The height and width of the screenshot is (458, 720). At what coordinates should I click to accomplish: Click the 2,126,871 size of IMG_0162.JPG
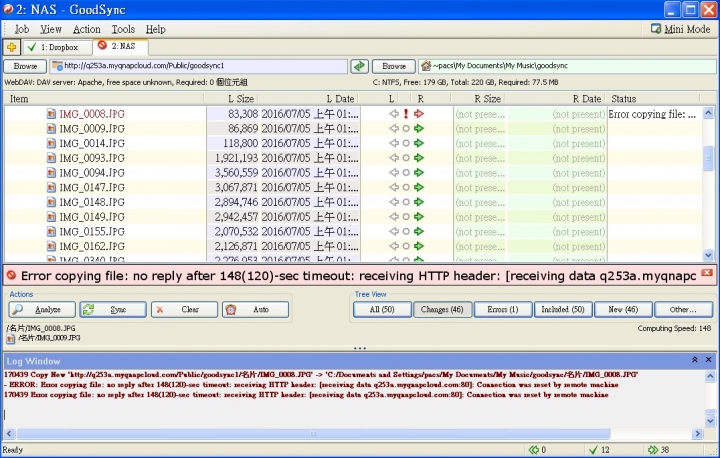pyautogui.click(x=236, y=246)
